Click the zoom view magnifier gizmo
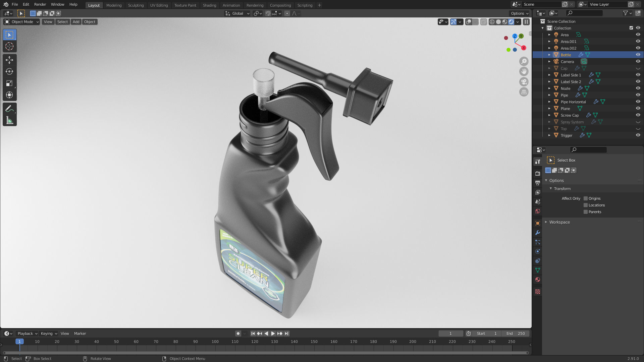 [x=524, y=61]
